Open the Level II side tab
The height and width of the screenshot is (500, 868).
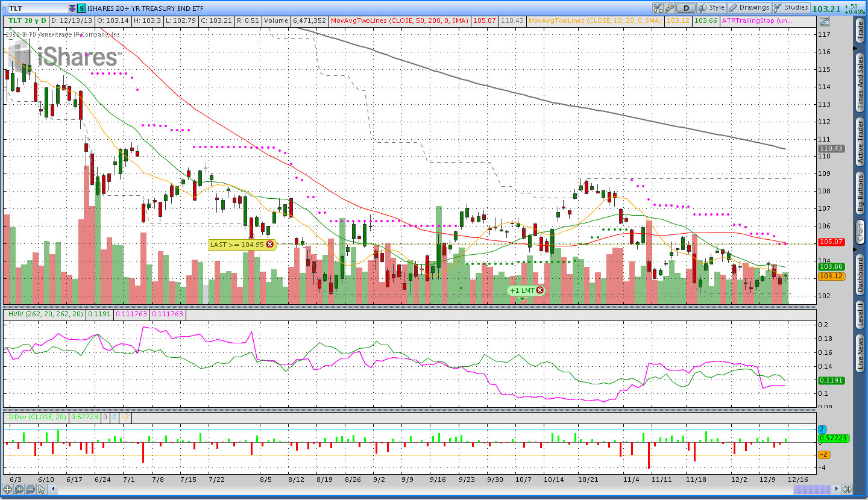click(860, 315)
